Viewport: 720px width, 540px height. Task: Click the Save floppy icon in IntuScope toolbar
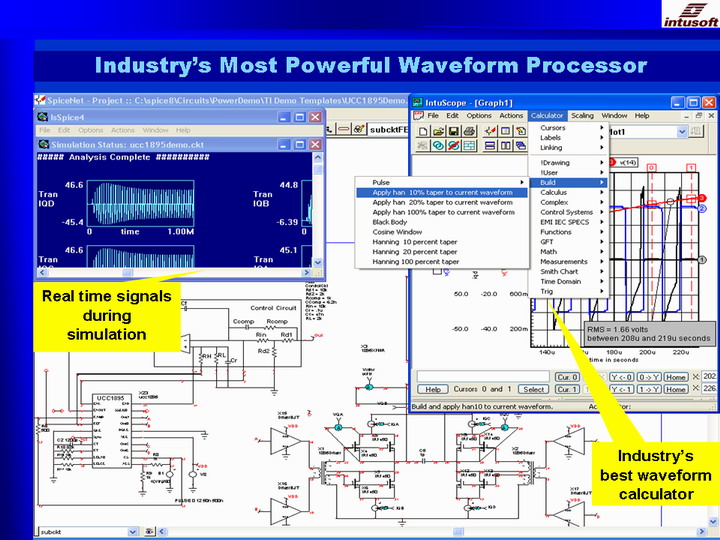(x=454, y=131)
